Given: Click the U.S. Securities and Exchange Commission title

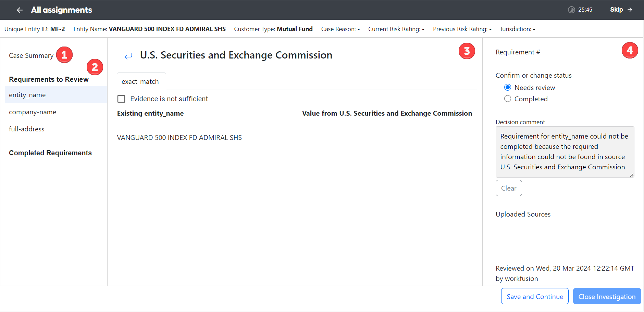Looking at the screenshot, I should (x=236, y=55).
